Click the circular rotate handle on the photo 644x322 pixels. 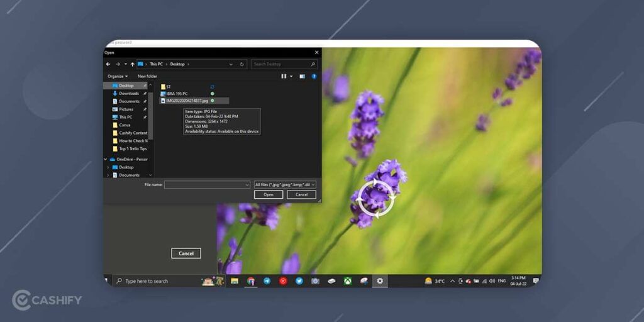(376, 198)
